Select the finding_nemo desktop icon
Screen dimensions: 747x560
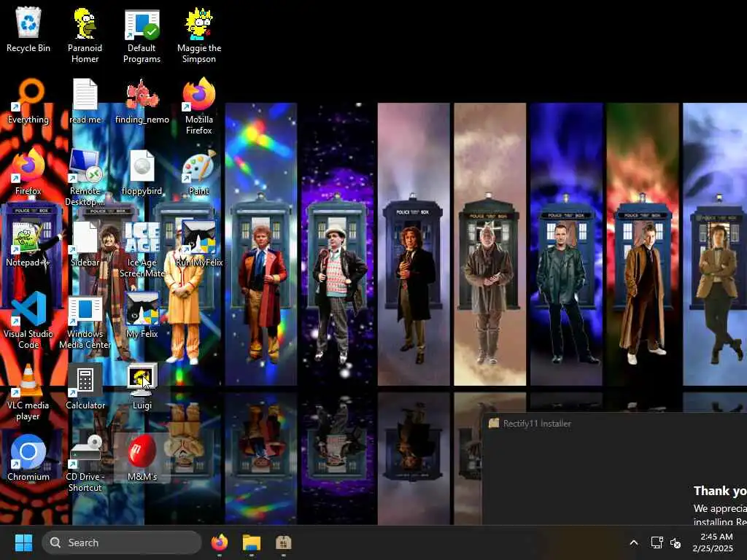(142, 102)
